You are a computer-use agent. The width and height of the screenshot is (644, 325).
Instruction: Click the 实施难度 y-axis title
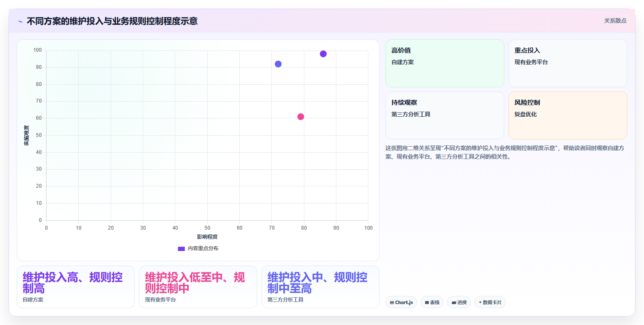pos(26,136)
